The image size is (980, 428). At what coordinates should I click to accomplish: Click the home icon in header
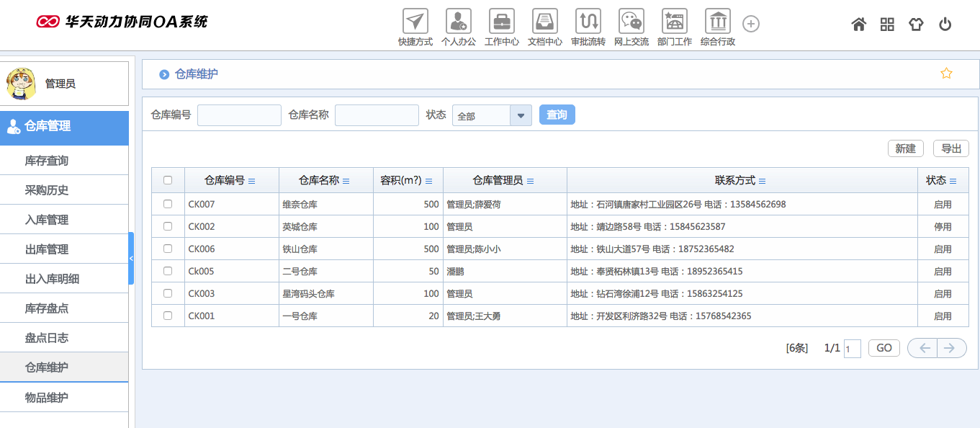pos(858,24)
